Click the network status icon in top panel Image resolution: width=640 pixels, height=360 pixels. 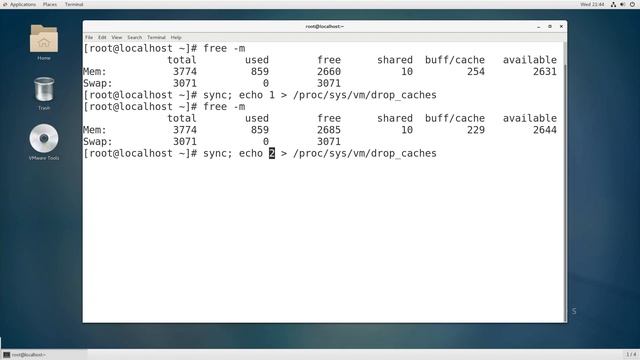click(x=613, y=4)
